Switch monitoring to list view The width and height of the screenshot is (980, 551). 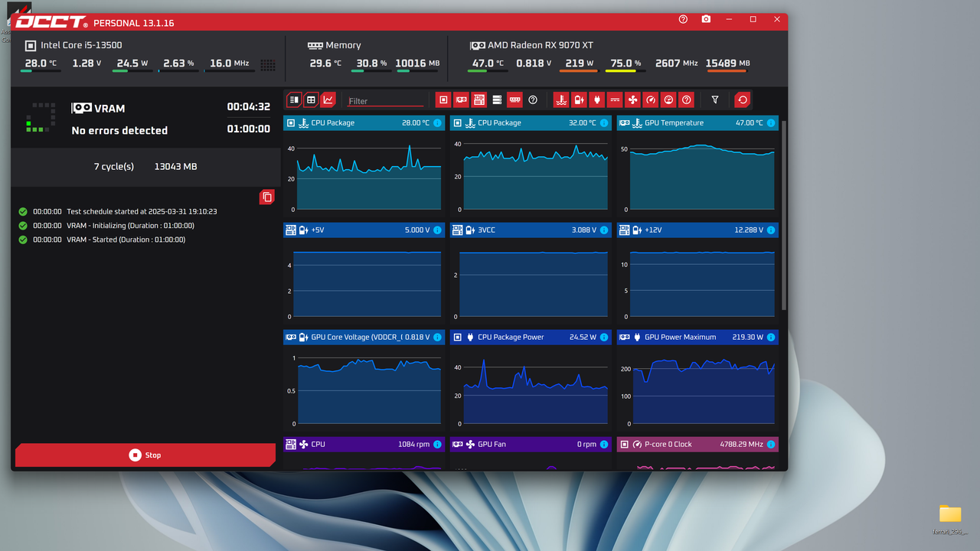(294, 99)
